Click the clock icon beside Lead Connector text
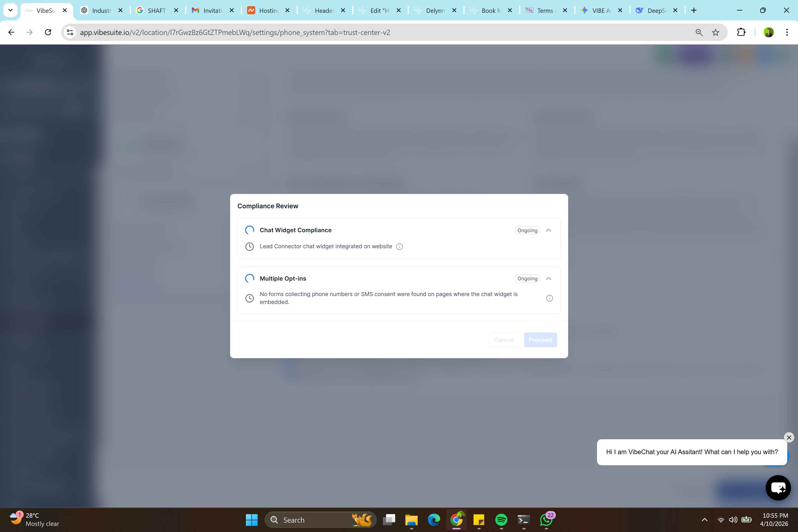This screenshot has width=798, height=532. 249,247
